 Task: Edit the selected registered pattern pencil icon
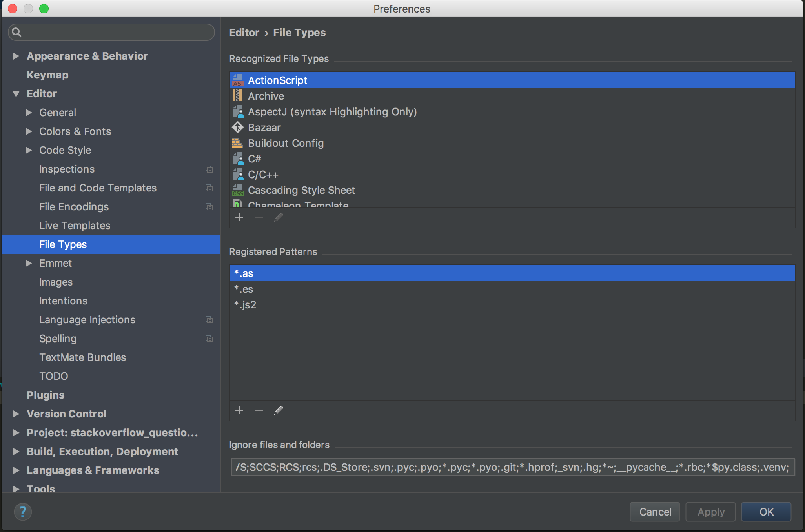[x=279, y=410]
